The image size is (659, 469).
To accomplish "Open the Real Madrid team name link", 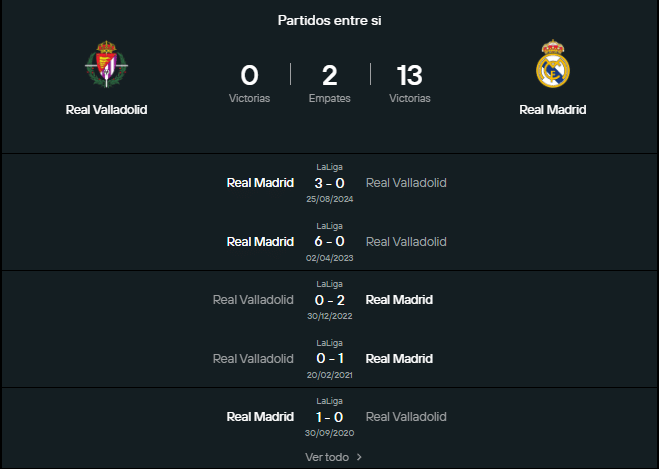I will [552, 110].
